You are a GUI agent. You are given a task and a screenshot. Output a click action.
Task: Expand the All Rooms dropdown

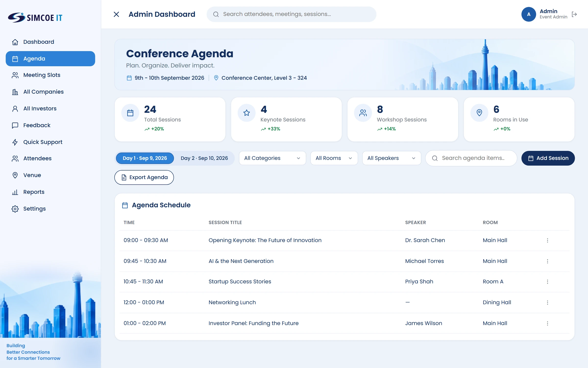tap(334, 158)
